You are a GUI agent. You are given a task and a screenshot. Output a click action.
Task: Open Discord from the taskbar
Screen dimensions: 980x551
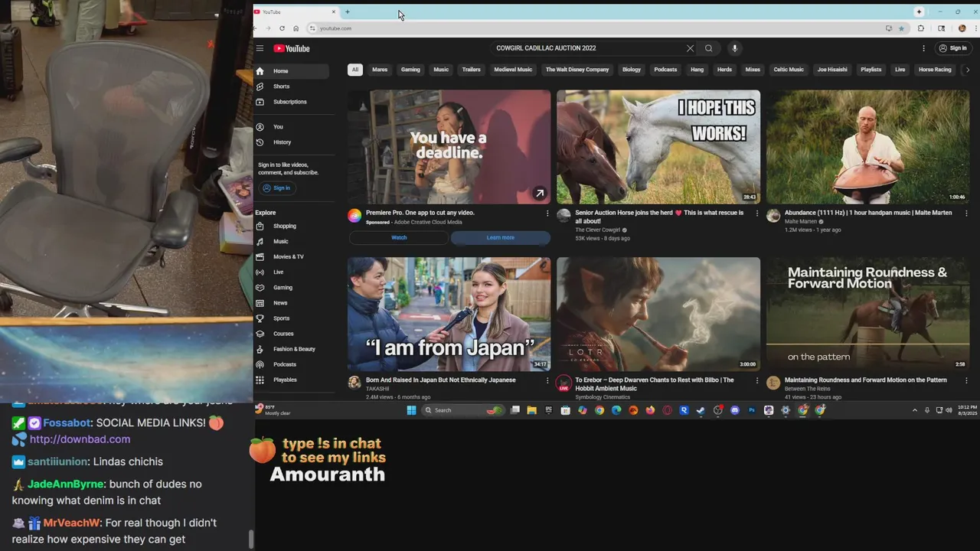click(735, 410)
